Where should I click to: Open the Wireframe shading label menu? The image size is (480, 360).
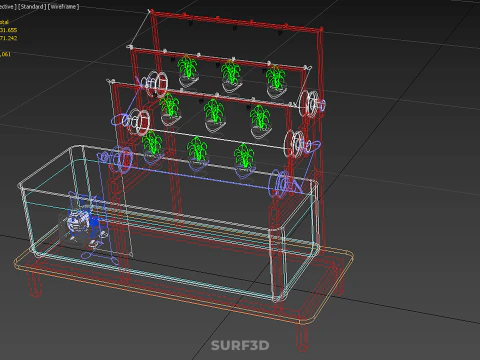[63, 7]
